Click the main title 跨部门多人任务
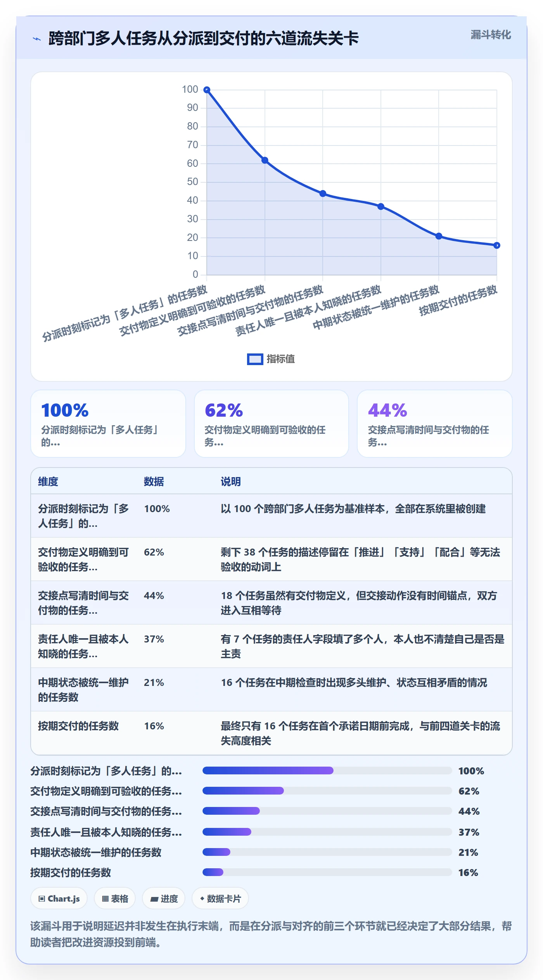 (x=203, y=38)
